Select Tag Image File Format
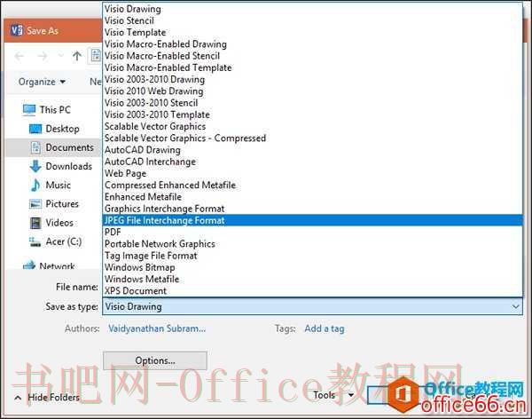532x419 pixels. (312, 256)
